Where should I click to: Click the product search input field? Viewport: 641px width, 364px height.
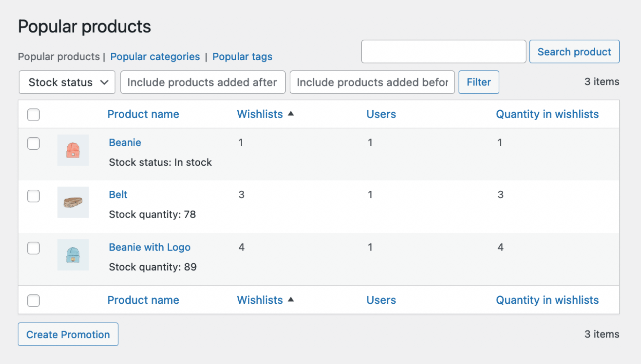click(x=443, y=52)
